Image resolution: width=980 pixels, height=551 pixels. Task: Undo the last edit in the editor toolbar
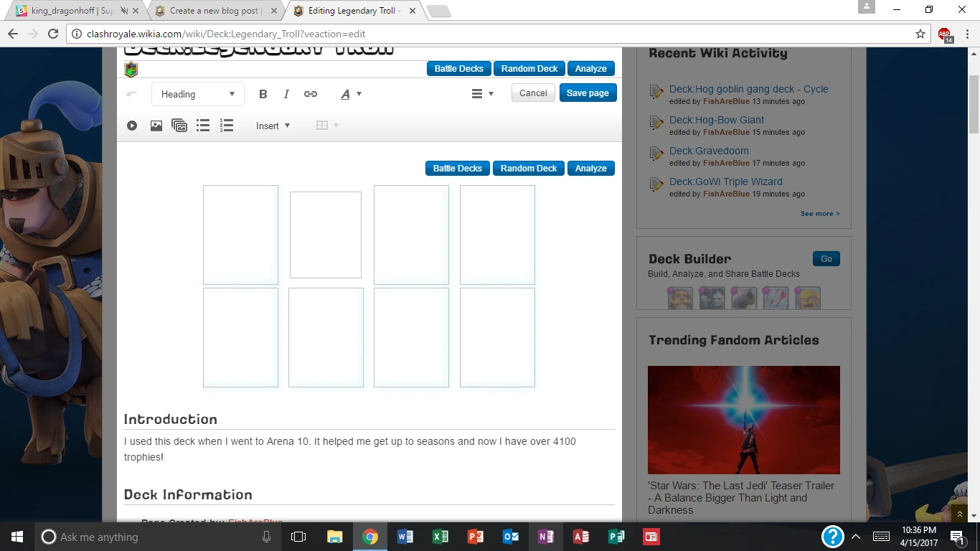click(132, 93)
